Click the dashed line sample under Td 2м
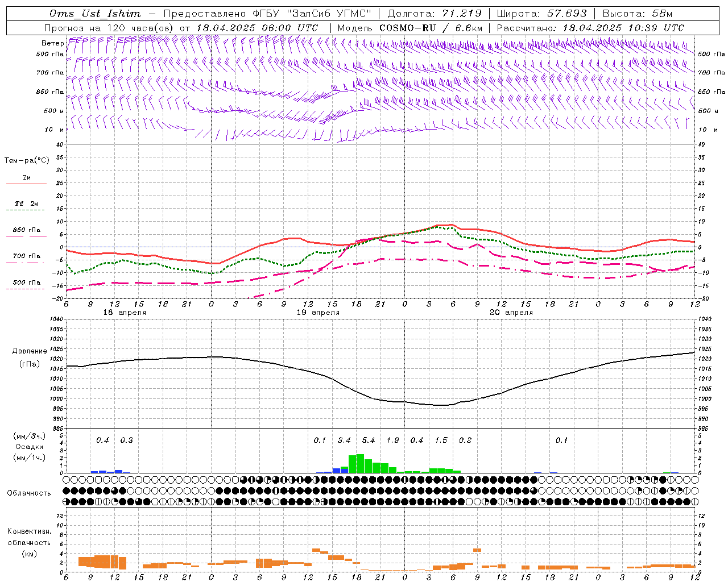Screen dimensions: 728x582 (26, 210)
